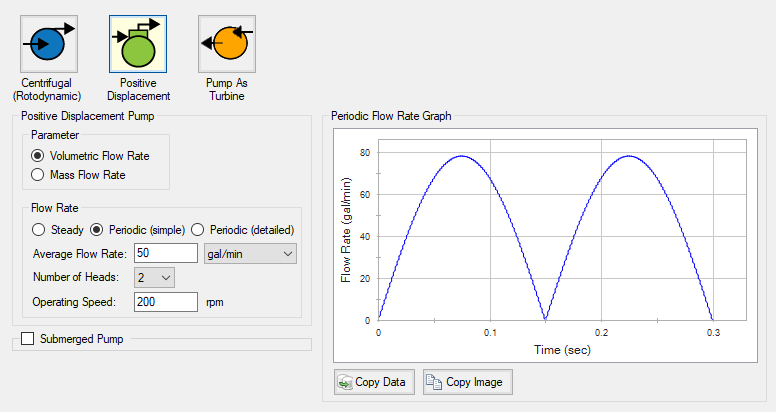Image resolution: width=776 pixels, height=412 pixels.
Task: Click the Operating Speed input field
Action: coord(165,301)
